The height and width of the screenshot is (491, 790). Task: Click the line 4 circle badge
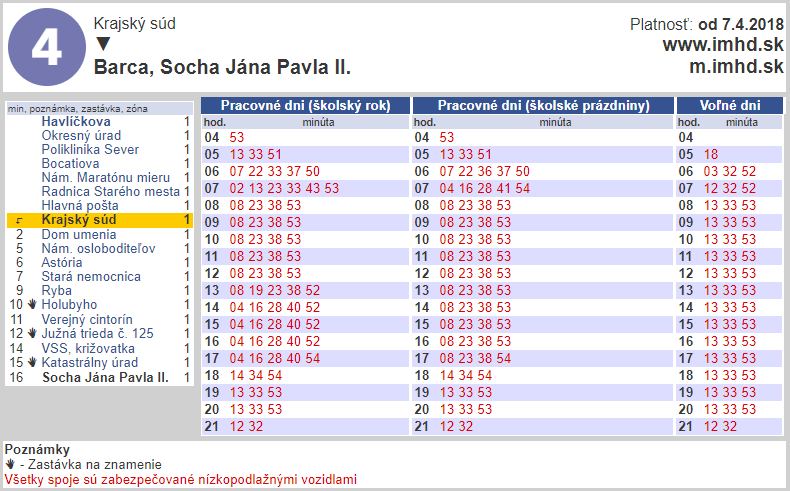point(47,47)
